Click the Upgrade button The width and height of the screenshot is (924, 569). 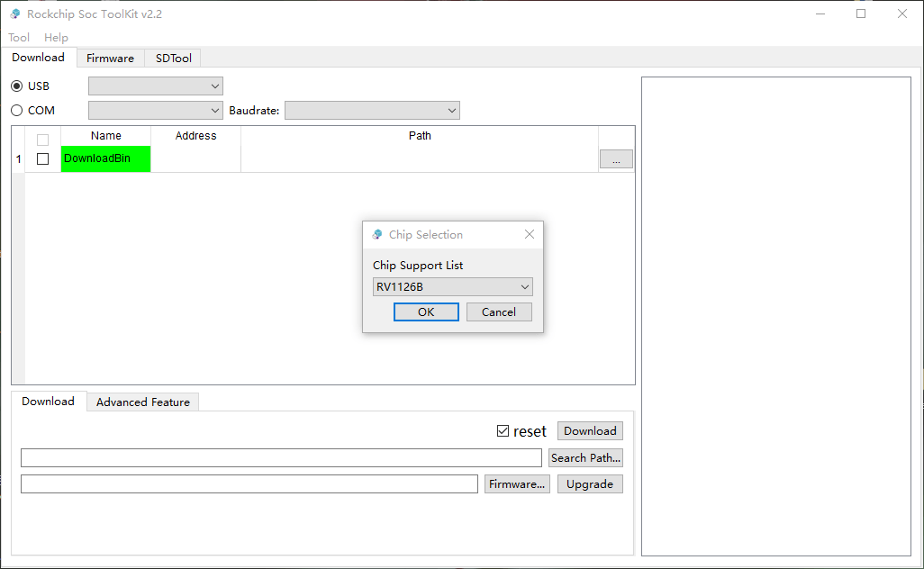[x=590, y=484]
